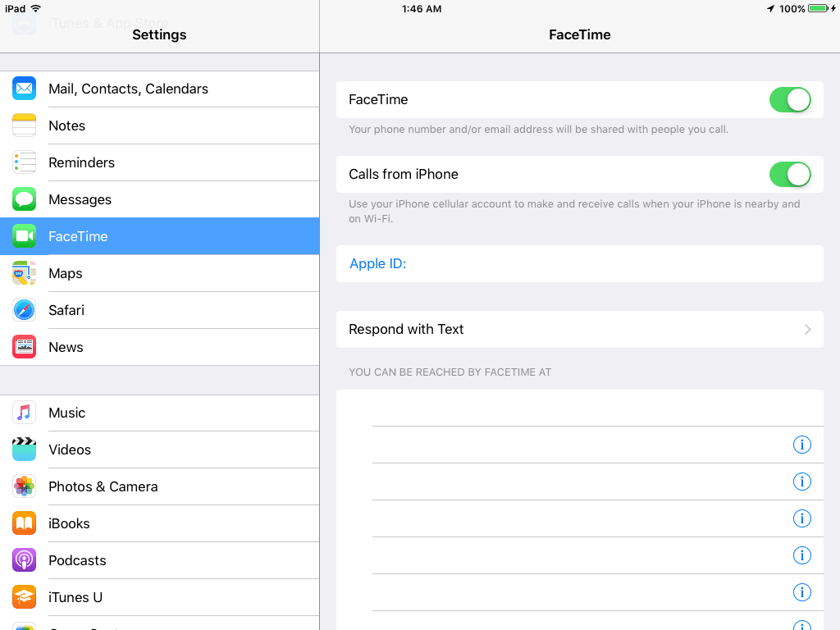The image size is (840, 630).
Task: Open Videos settings from the sidebar
Action: [x=160, y=450]
